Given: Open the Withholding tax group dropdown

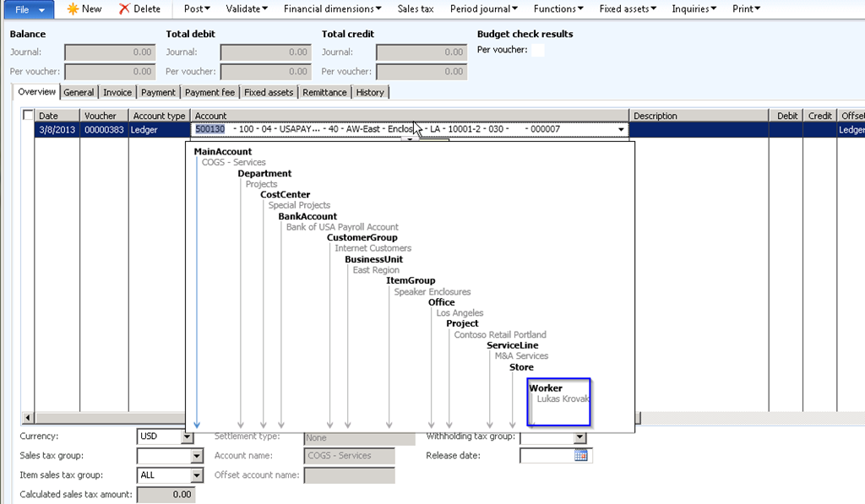Looking at the screenshot, I should (x=579, y=437).
